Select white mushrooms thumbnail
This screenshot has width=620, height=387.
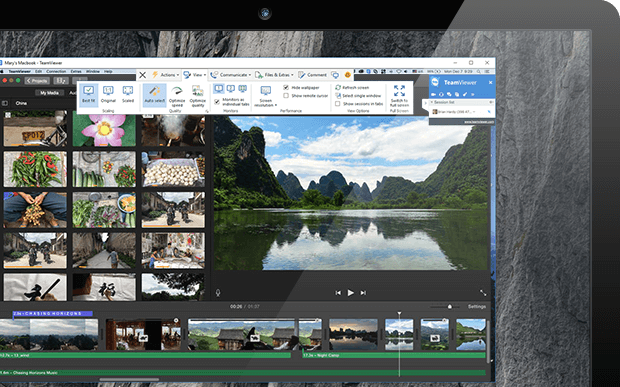(x=173, y=169)
